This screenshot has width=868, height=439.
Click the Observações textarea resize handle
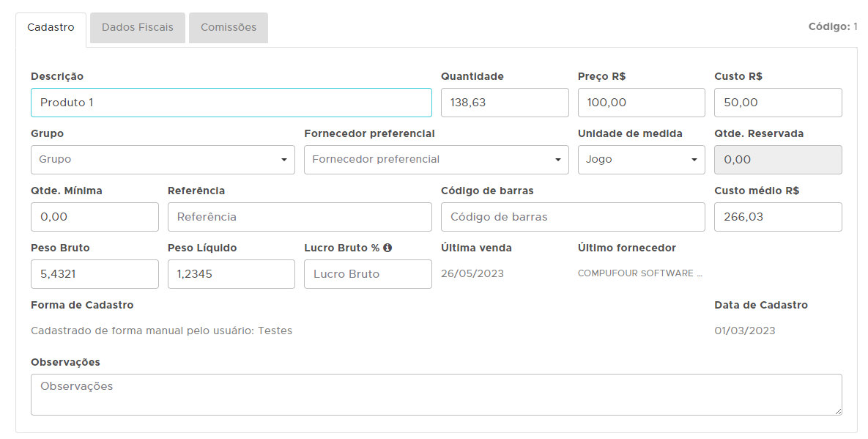(837, 411)
